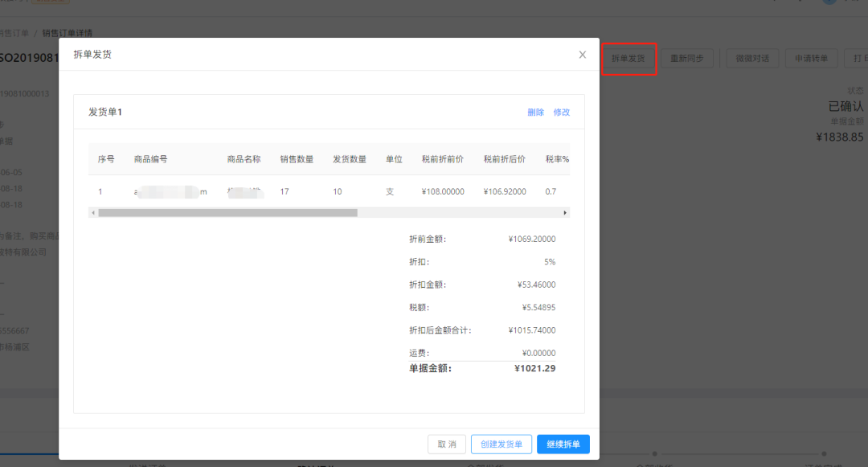Close the 拆单发货 dialog with X icon
The width and height of the screenshot is (868, 467).
[x=583, y=55]
